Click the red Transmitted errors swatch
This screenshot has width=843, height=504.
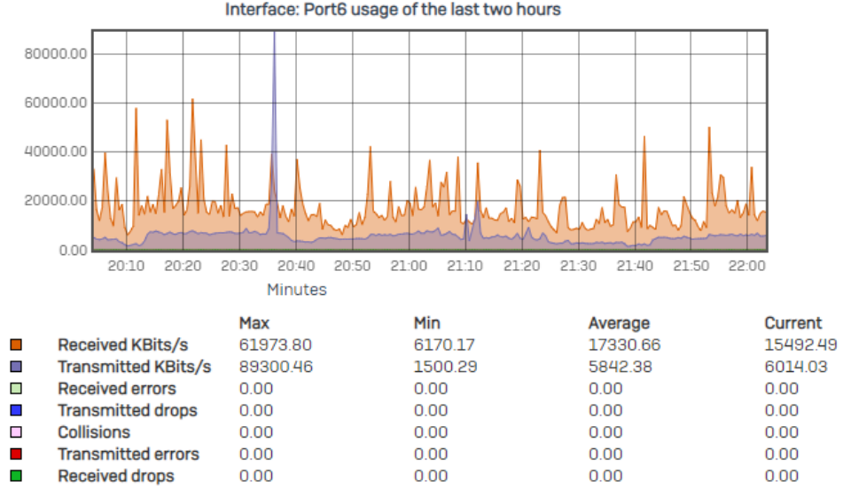(16, 454)
